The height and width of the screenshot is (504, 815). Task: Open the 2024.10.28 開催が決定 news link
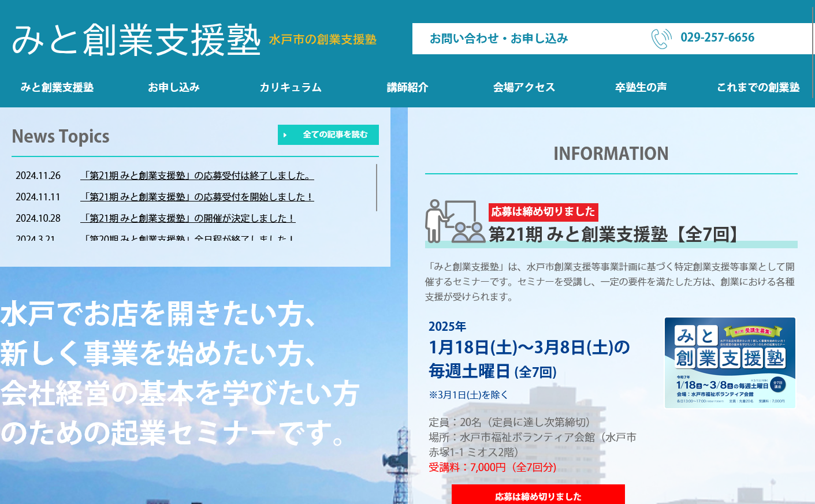[188, 218]
